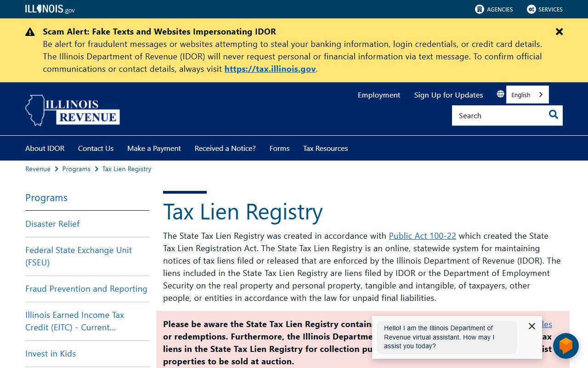
Task: Click the SERVICES label in top bar
Action: click(x=550, y=9)
